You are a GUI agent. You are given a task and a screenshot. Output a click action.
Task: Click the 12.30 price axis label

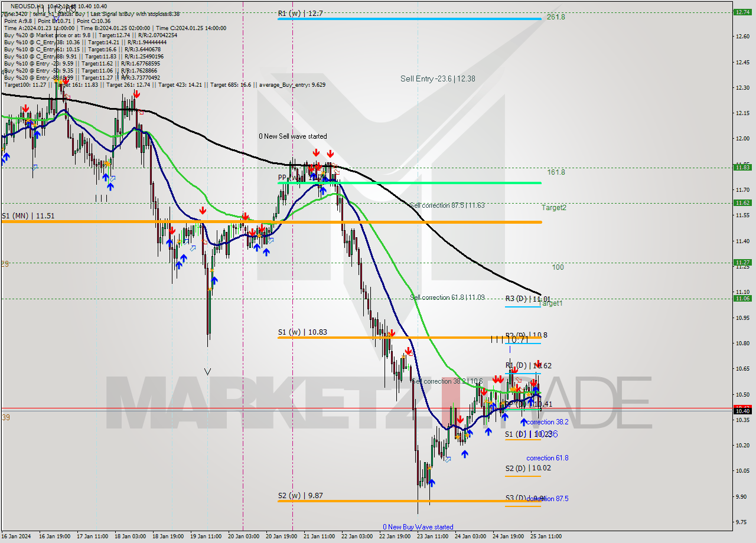pos(742,87)
